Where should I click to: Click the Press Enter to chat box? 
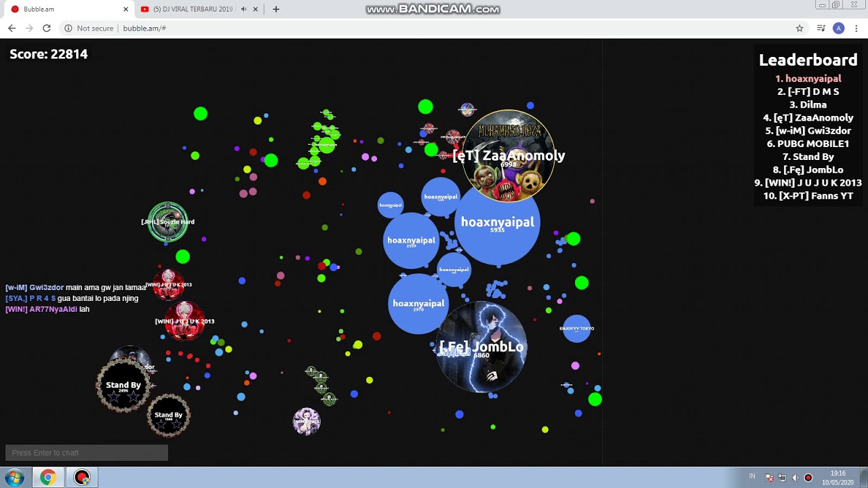click(87, 453)
